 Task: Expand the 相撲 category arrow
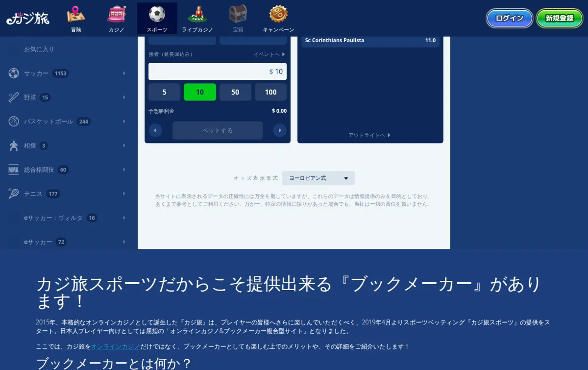[124, 146]
